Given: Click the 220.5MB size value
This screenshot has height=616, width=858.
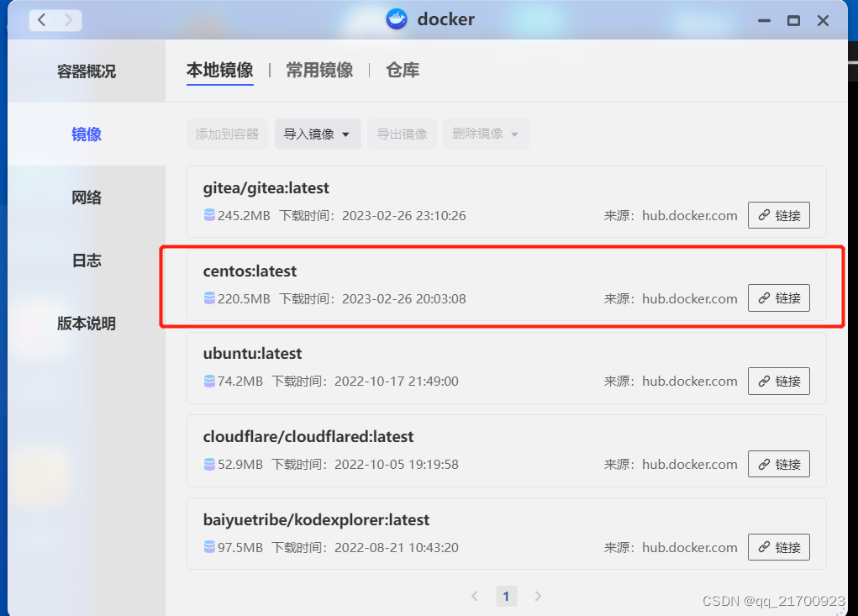Looking at the screenshot, I should click(244, 298).
